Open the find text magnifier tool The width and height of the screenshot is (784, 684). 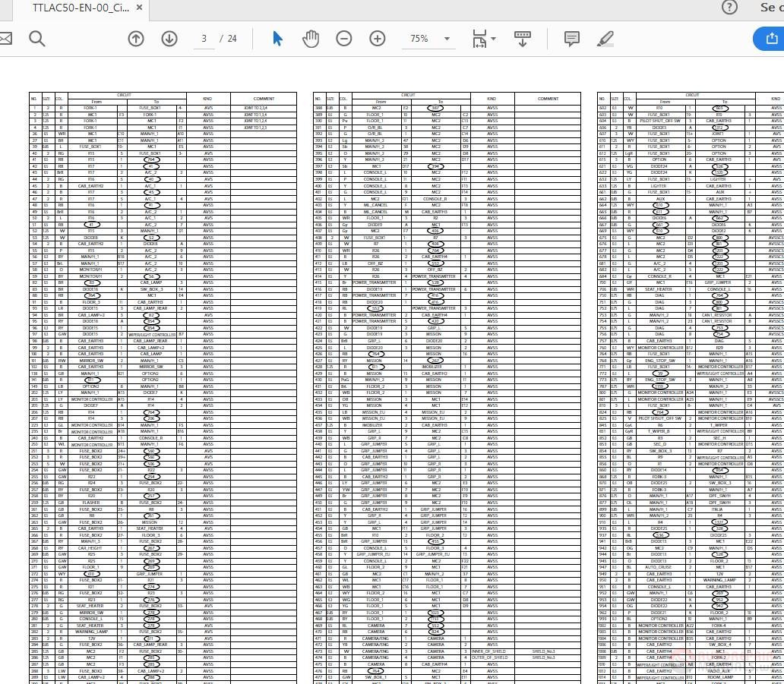pyautogui.click(x=37, y=39)
